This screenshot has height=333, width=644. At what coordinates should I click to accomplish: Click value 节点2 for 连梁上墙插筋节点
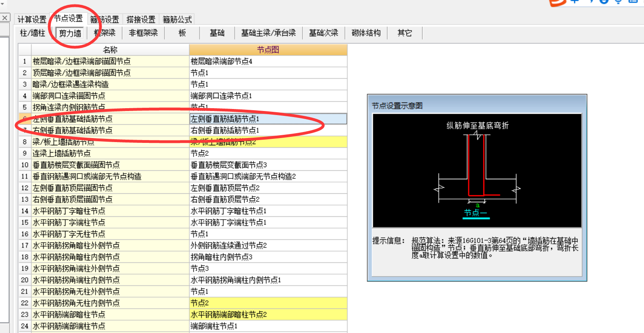click(268, 153)
